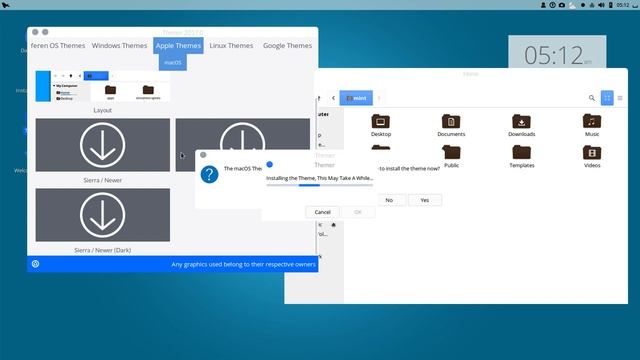Click the panel clock reading 05:12
640x360 pixels.
click(x=623, y=5)
